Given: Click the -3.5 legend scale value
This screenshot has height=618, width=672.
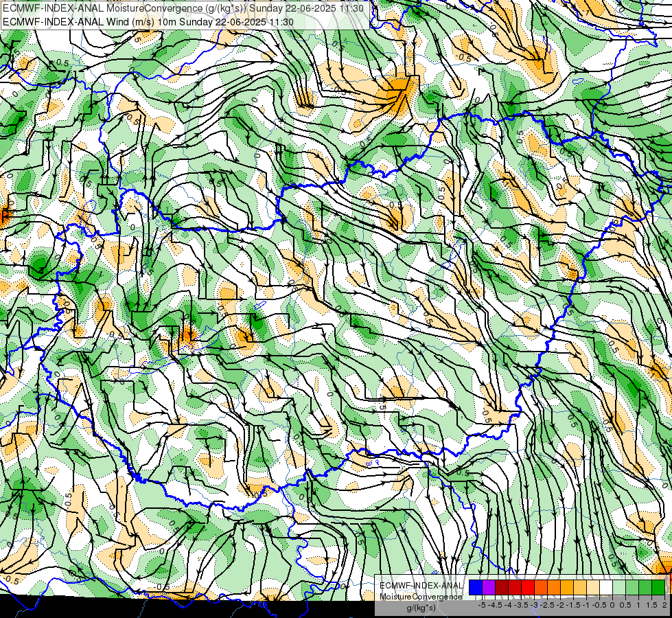Looking at the screenshot, I should [521, 605].
